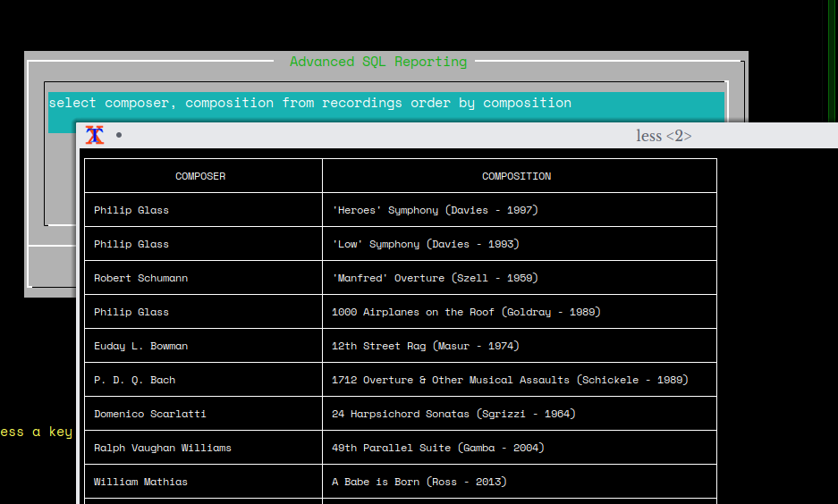Image resolution: width=838 pixels, height=504 pixels.
Task: Select the 12th Street Rag composition
Action: click(425, 346)
